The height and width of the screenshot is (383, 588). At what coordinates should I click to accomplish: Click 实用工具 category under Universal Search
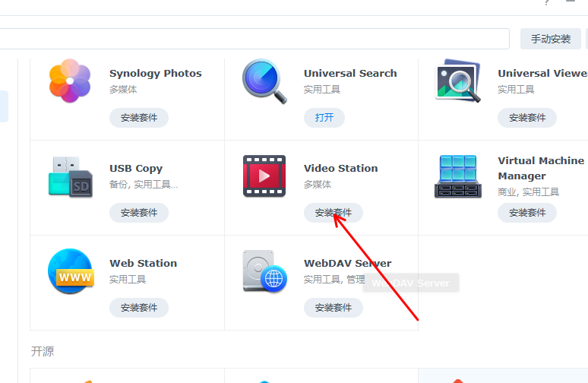point(322,89)
